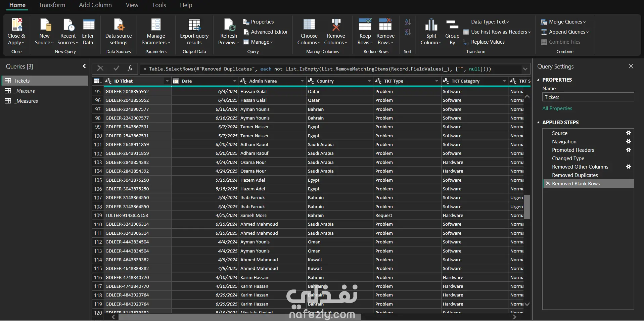Cancel the formula bar edit
The image size is (644, 321).
[100, 68]
